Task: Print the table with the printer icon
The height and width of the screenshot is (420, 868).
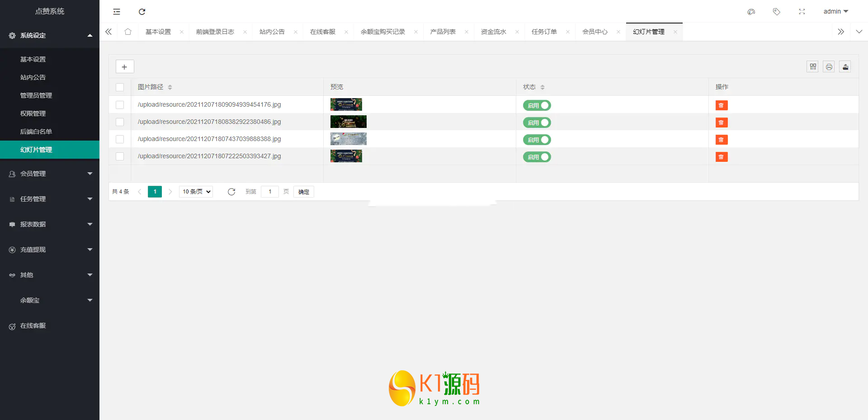Action: pyautogui.click(x=829, y=67)
